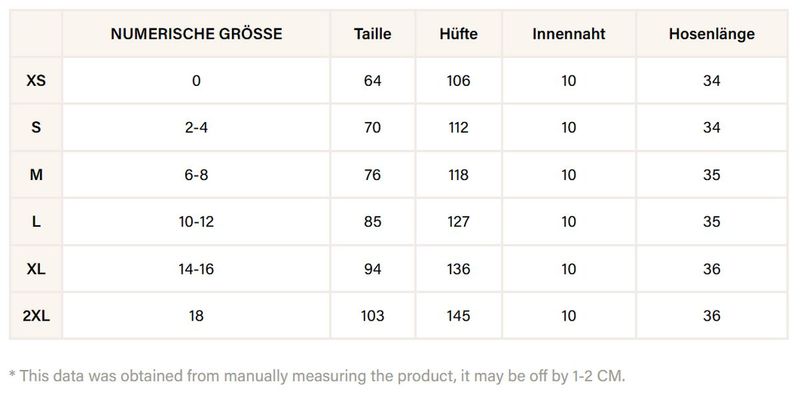Select the XS size row label
Viewport: 800px width, 394px height.
tap(36, 81)
